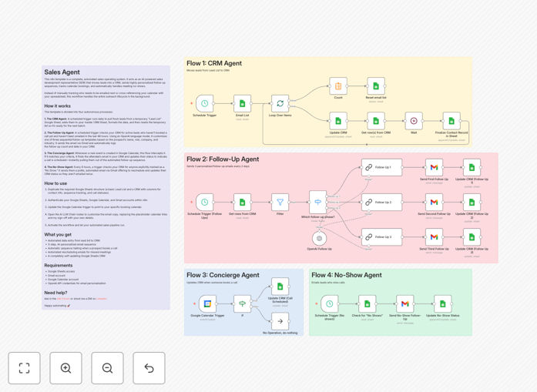Open the Email List Google Sheets node
The height and width of the screenshot is (392, 537).
click(x=242, y=103)
